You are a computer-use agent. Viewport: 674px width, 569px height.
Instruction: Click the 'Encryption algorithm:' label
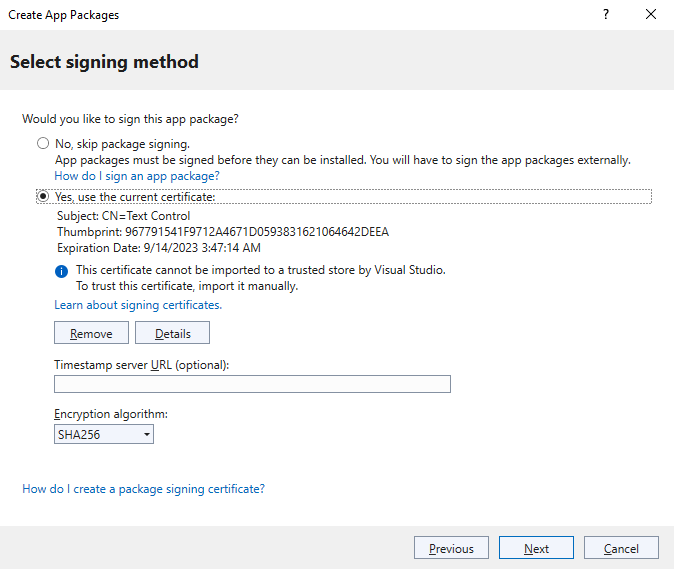click(x=111, y=414)
